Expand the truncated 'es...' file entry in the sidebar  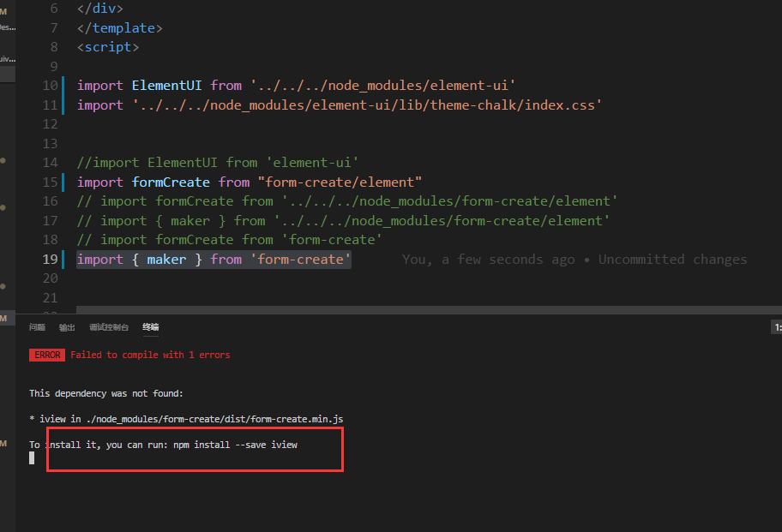point(6,26)
